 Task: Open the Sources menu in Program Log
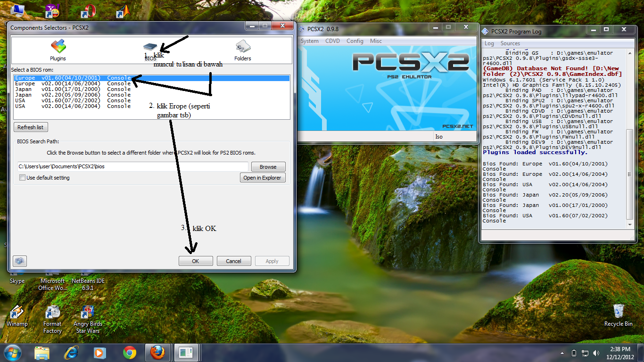point(510,43)
